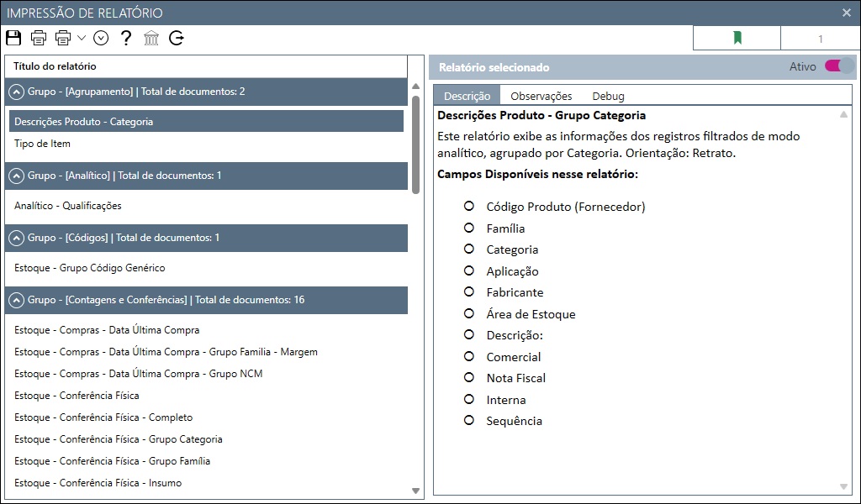Close the Impressão de Relatório window
This screenshot has height=504, width=861.
coord(847,13)
